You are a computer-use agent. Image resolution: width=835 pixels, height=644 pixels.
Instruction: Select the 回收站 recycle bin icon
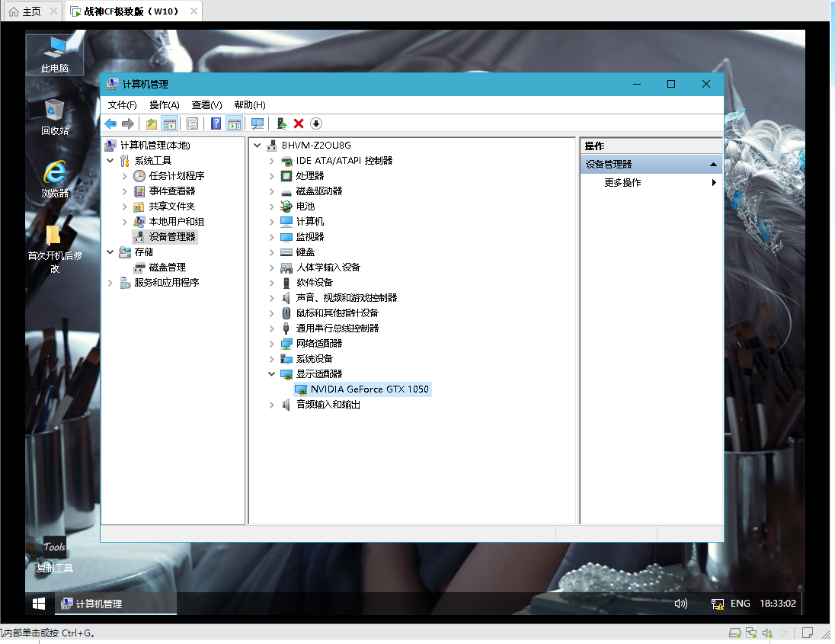[x=54, y=117]
